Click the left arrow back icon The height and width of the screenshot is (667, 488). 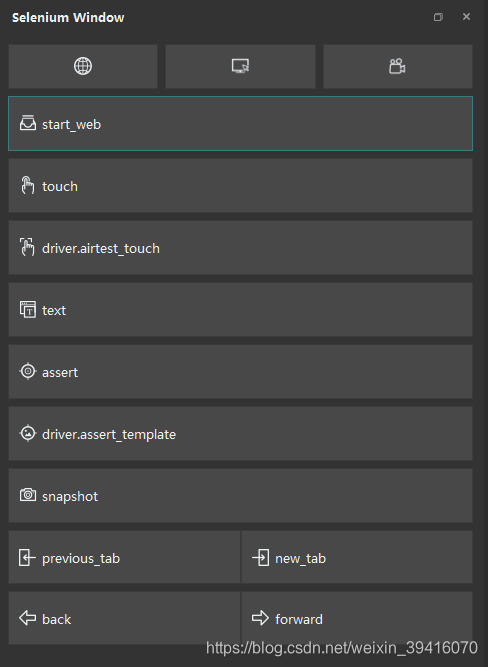coord(28,618)
